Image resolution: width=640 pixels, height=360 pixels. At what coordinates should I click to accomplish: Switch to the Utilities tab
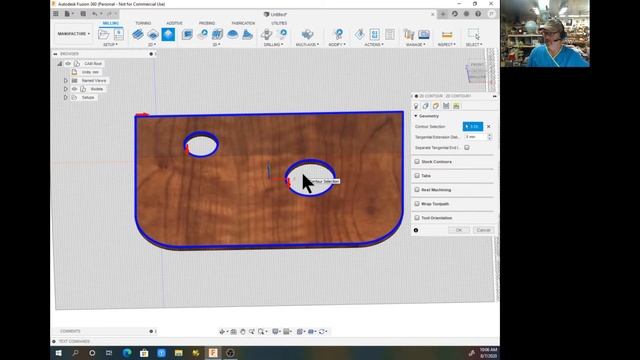pos(279,23)
